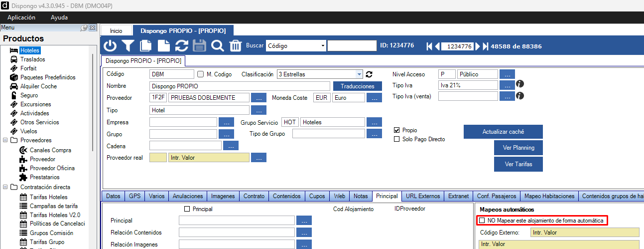The image size is (644, 249).
Task: Click info icon beside Tipo Iva (venta)
Action: (x=521, y=96)
